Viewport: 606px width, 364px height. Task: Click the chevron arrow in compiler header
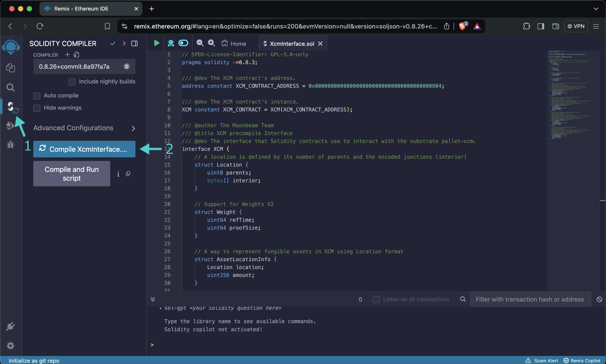(x=124, y=44)
